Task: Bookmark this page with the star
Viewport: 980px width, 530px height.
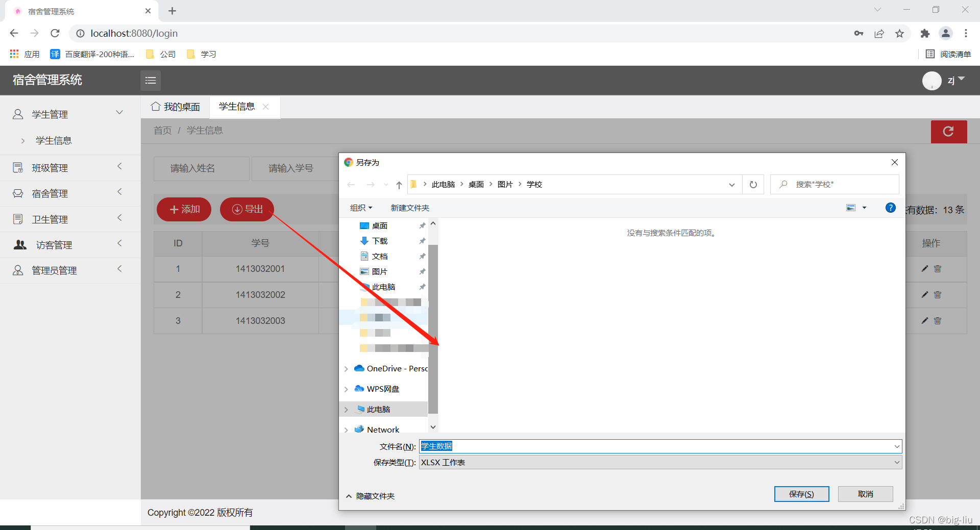Action: point(899,33)
